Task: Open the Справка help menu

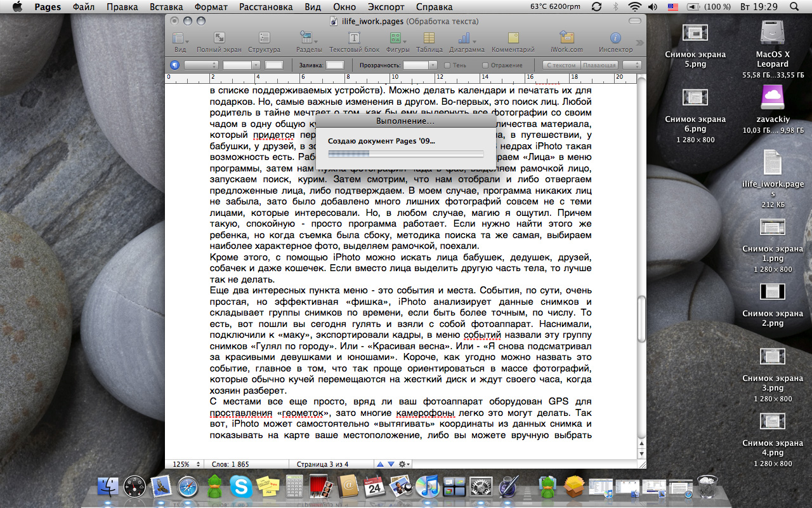Action: pos(435,7)
